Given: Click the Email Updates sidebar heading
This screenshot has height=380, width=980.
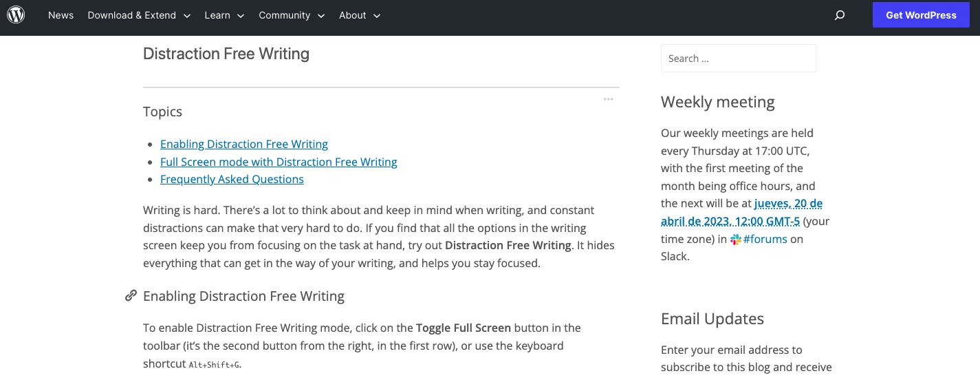Looking at the screenshot, I should 712,319.
